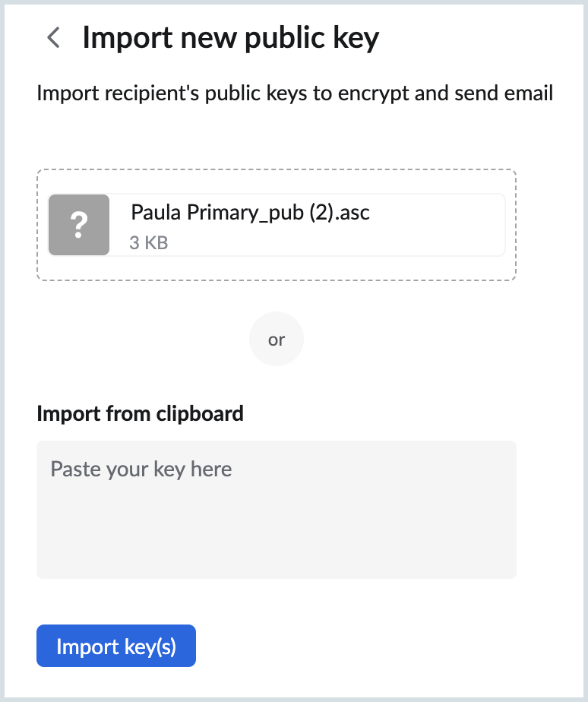
Task: Click inside the Paste your key here field
Action: point(277,509)
